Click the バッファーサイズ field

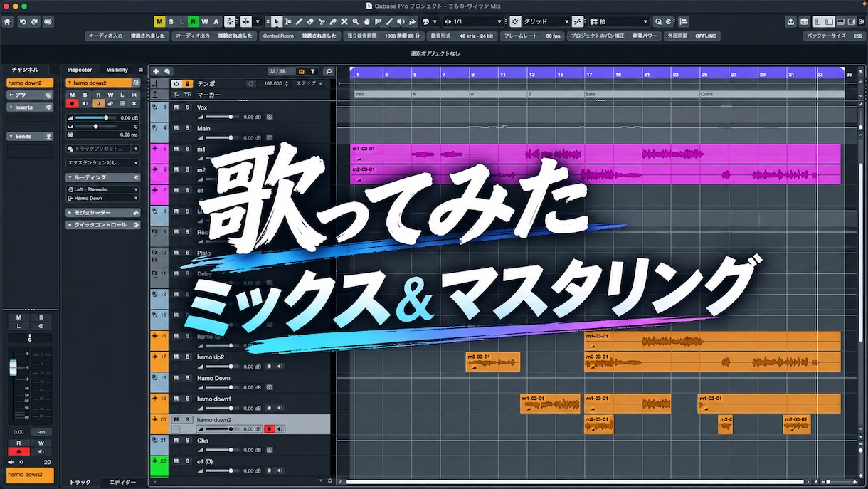pos(834,36)
